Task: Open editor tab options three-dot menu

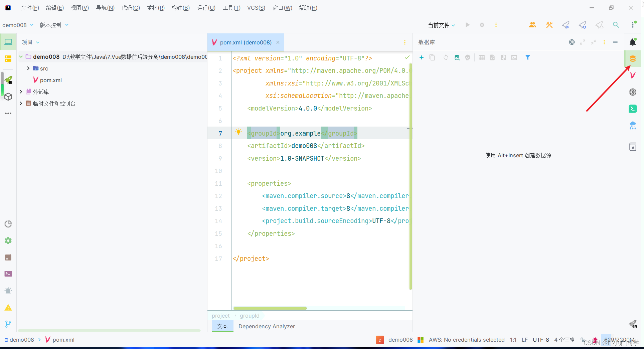Action: (x=405, y=42)
